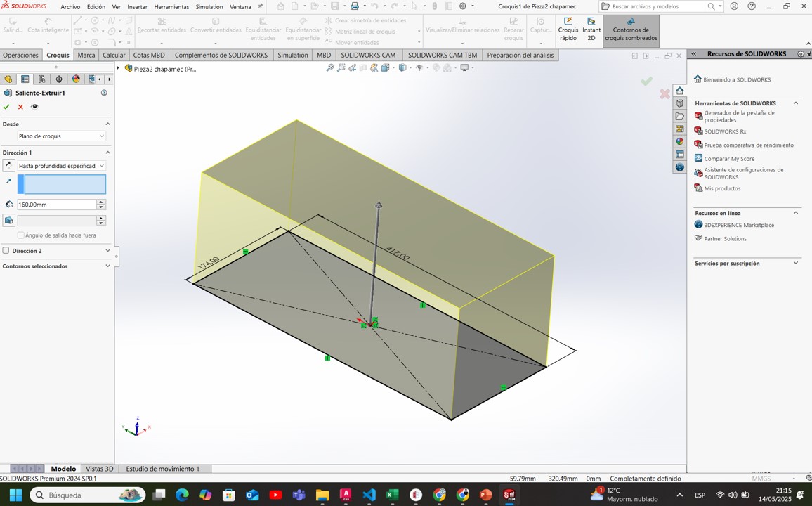This screenshot has height=506, width=812.
Task: Open view settings monitor icon
Action: pos(464,68)
